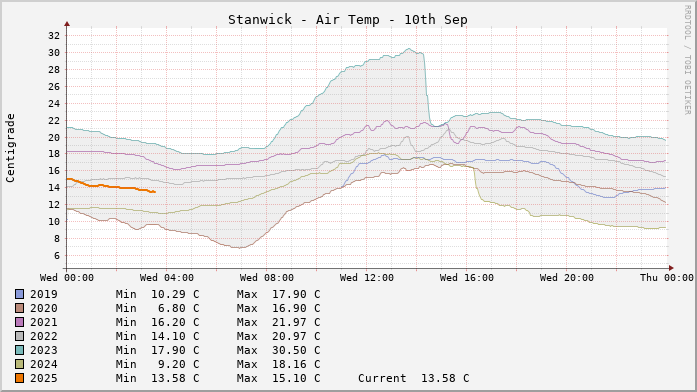Image resolution: width=697 pixels, height=392 pixels.
Task: Click the '30' y-axis tick label
Action: point(54,52)
